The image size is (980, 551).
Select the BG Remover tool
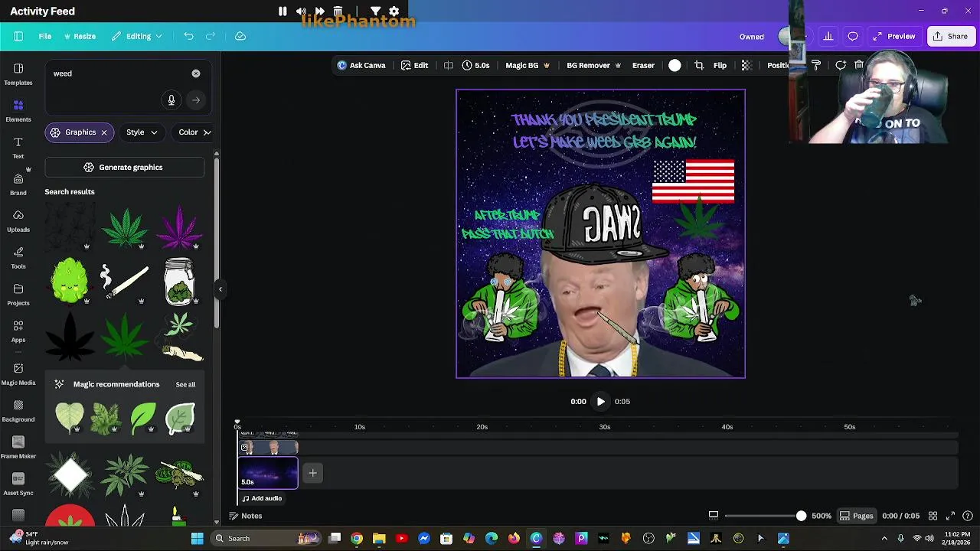click(x=593, y=66)
